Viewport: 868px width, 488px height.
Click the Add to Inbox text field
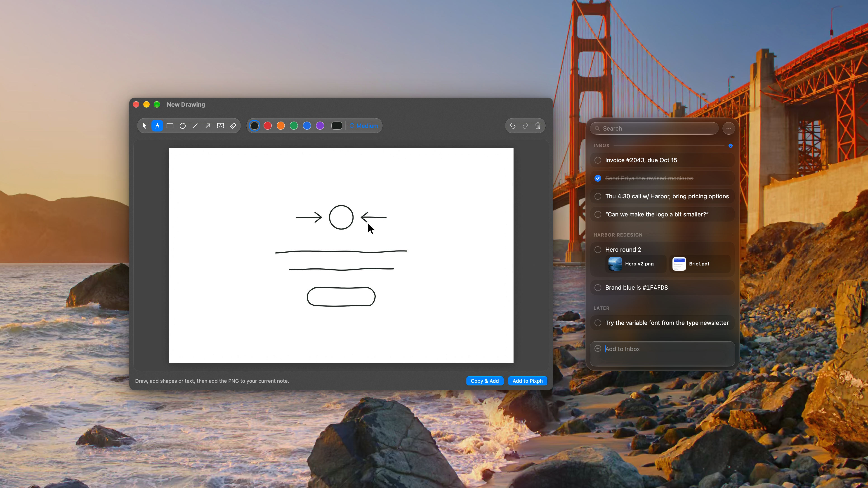(x=662, y=354)
